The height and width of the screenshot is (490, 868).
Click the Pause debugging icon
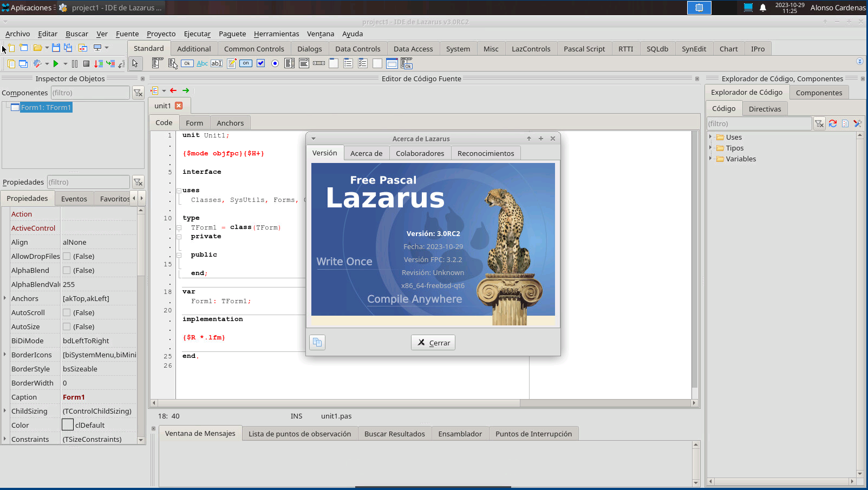75,63
